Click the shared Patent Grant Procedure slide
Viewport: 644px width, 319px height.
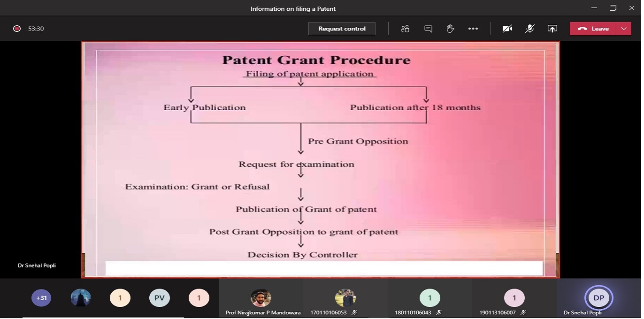point(321,159)
